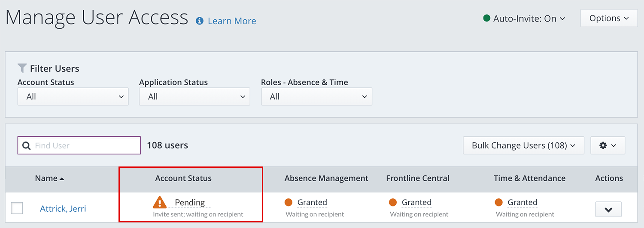Click the Absence Management orange status dot
Viewport: 644px width, 228px height.
click(289, 202)
